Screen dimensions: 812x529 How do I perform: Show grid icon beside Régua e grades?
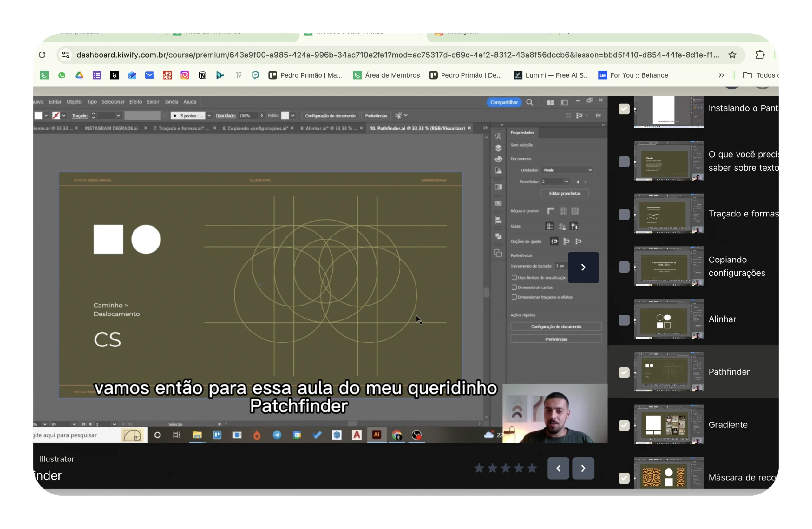point(563,211)
